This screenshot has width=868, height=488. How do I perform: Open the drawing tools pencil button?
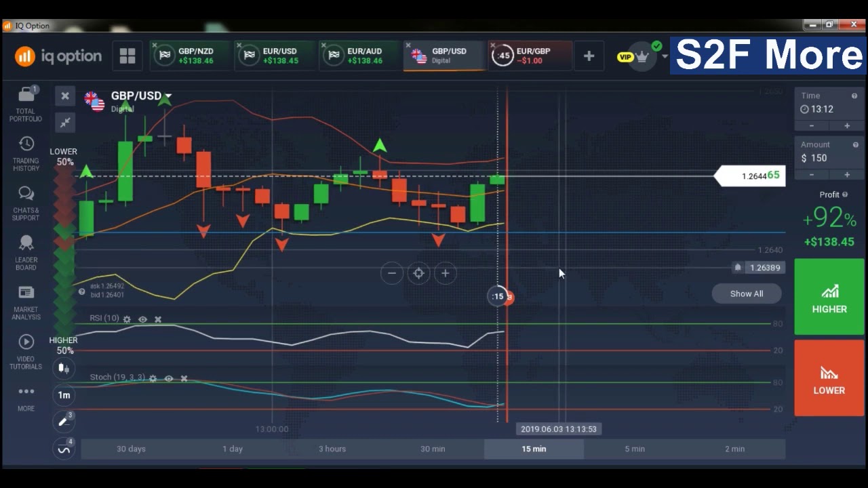tap(64, 421)
